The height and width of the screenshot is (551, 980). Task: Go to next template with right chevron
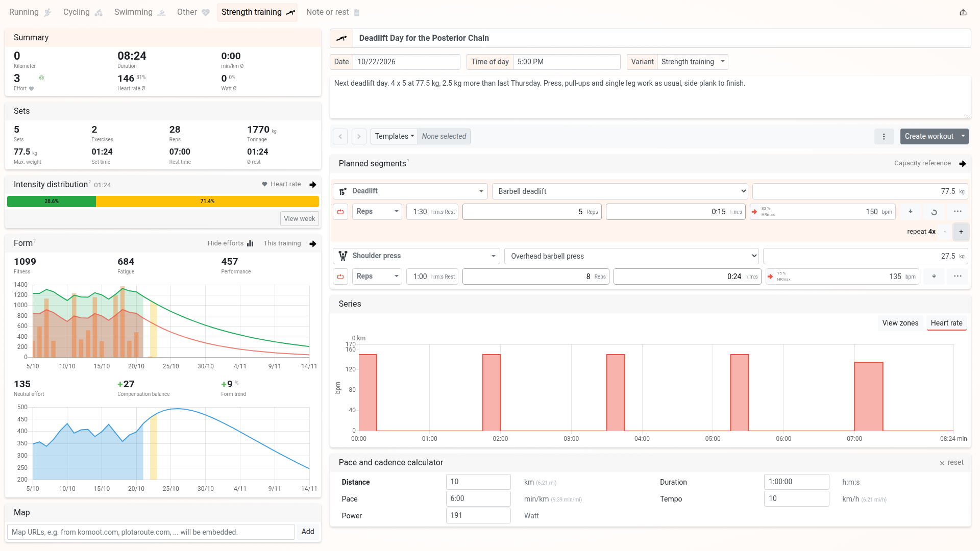point(359,136)
